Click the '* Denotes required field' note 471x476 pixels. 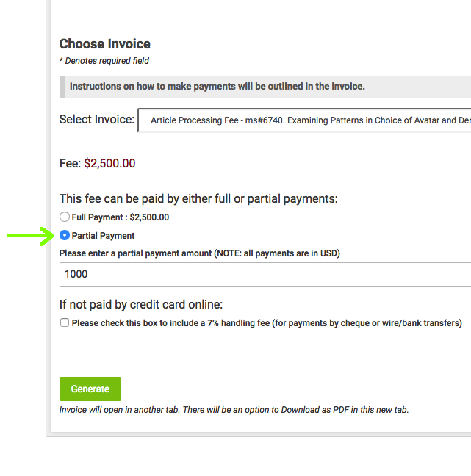pos(104,61)
